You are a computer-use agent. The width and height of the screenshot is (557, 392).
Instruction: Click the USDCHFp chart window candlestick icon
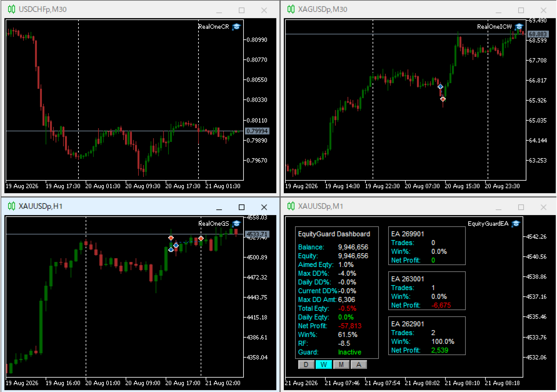coord(11,9)
